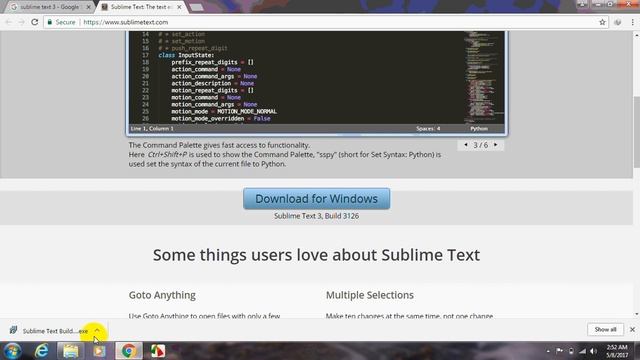The width and height of the screenshot is (640, 360).
Task: Open the Chrome three-dot menu
Action: (632, 22)
